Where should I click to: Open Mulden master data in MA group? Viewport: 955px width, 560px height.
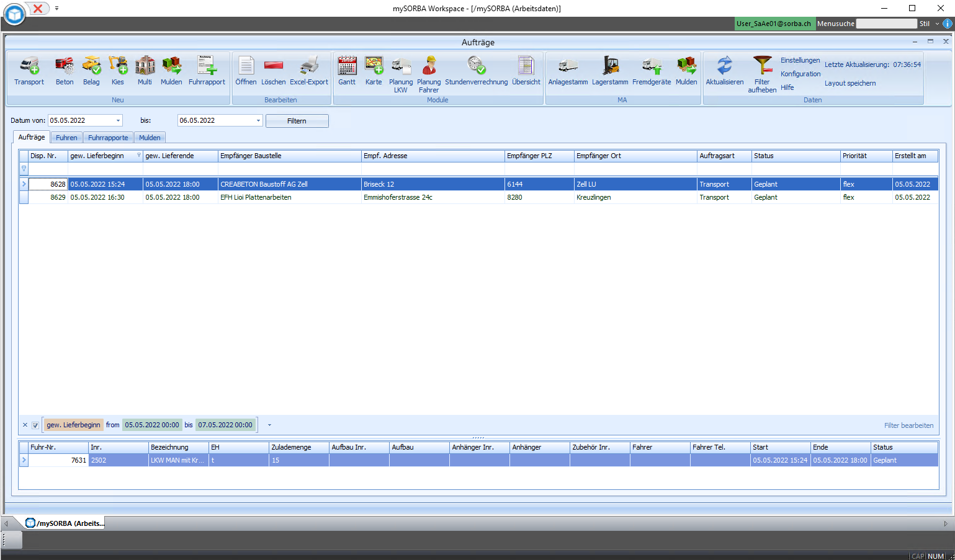tap(686, 71)
